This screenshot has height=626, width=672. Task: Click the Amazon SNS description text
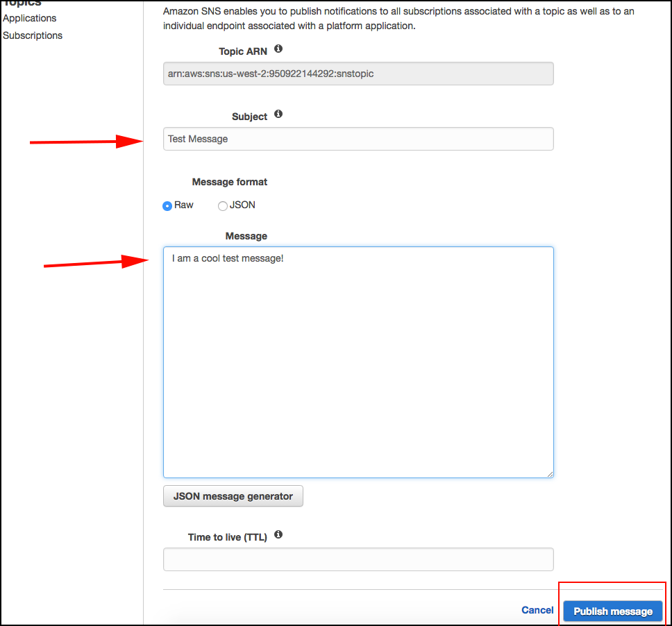[x=398, y=19]
